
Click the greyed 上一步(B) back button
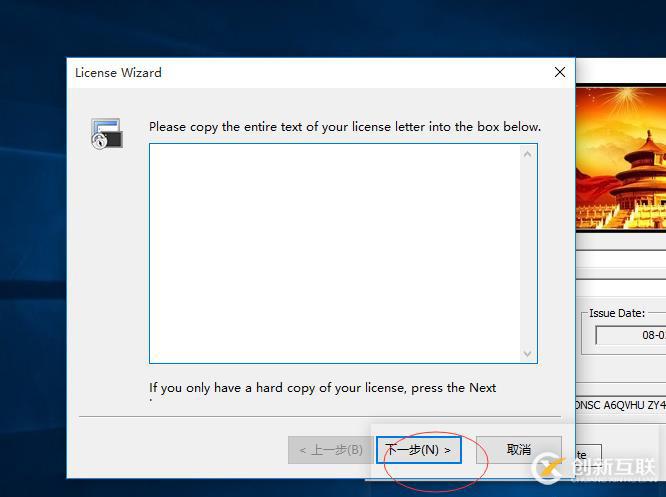tap(331, 450)
